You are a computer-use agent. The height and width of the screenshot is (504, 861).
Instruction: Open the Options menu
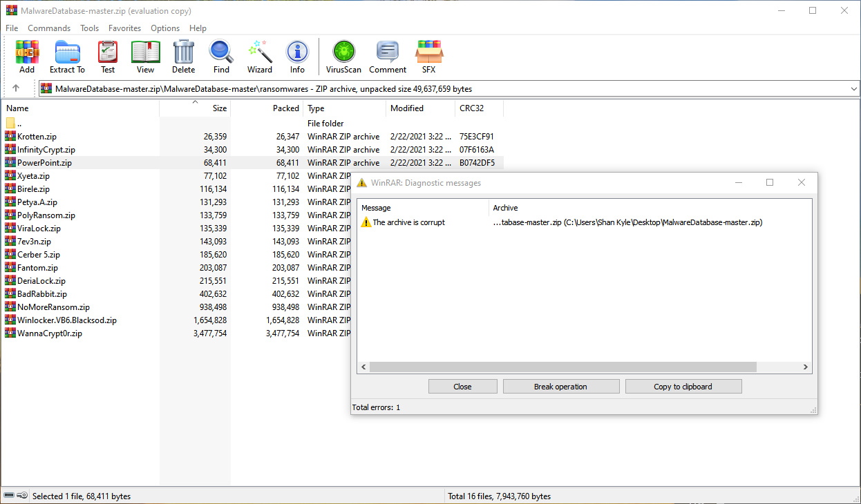point(165,28)
